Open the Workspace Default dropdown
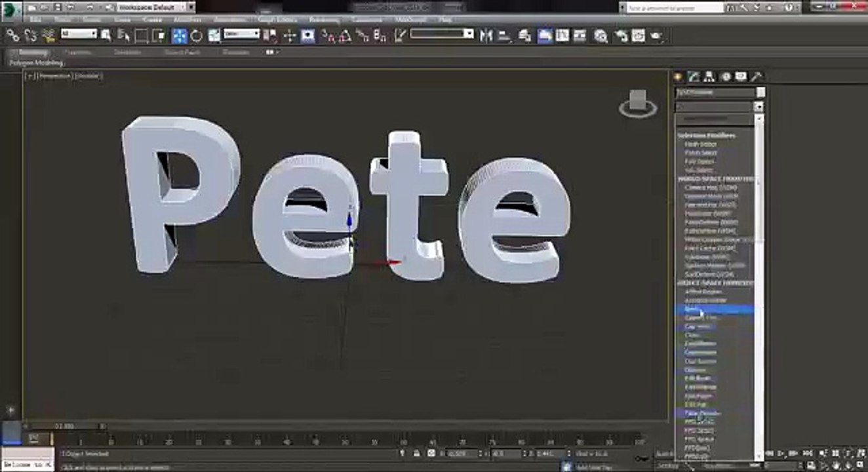The height and width of the screenshot is (472, 868). pyautogui.click(x=156, y=7)
